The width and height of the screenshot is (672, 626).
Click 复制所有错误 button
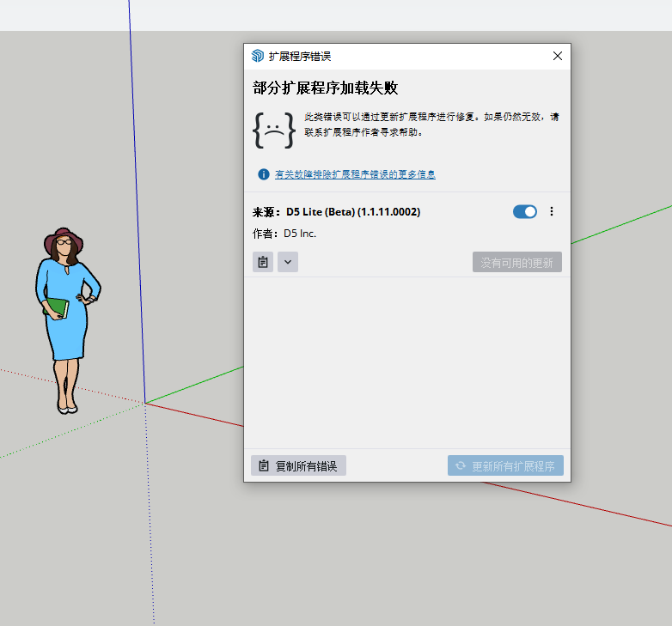pyautogui.click(x=298, y=465)
